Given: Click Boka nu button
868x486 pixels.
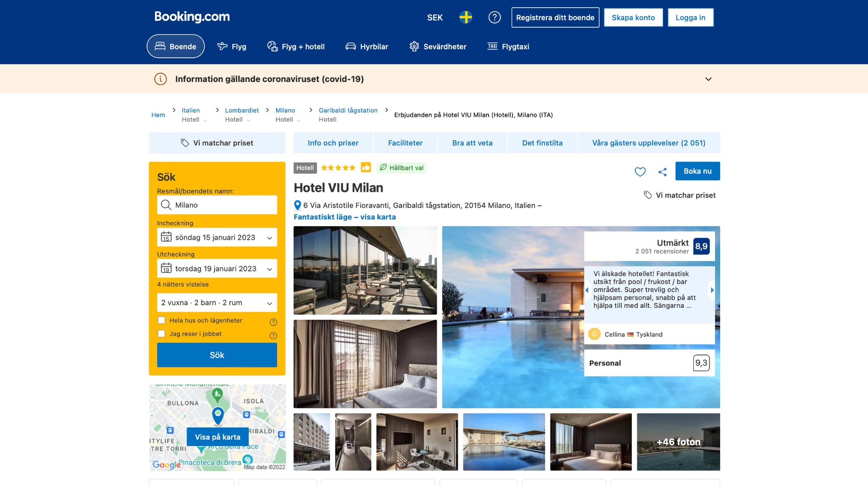Looking at the screenshot, I should point(698,171).
